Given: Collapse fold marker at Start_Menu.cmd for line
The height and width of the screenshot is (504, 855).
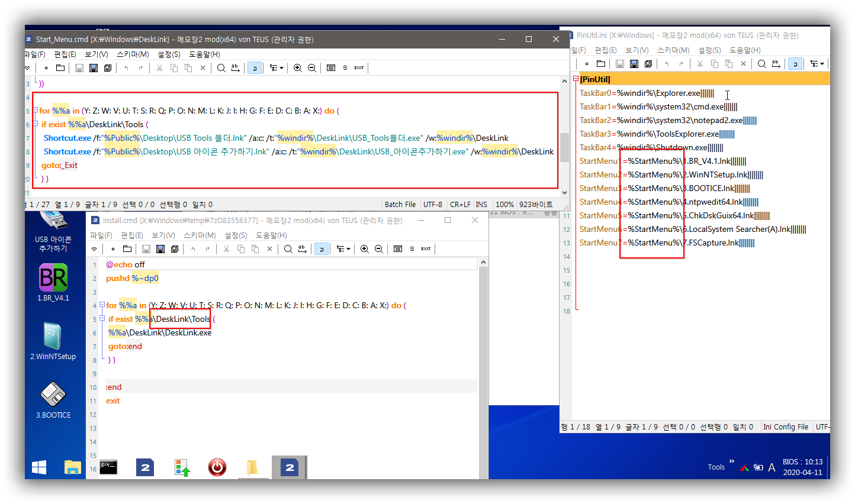Looking at the screenshot, I should [x=36, y=111].
